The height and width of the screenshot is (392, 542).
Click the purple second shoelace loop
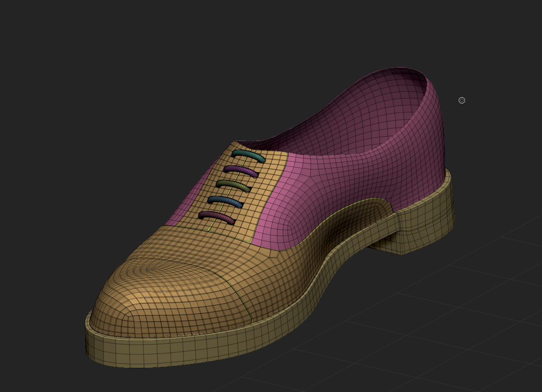click(241, 171)
